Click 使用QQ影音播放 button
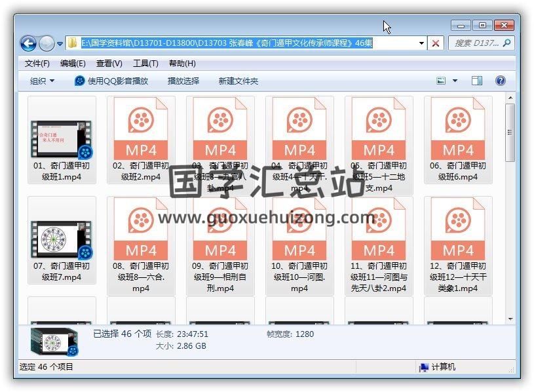The image size is (534, 392). 112,81
